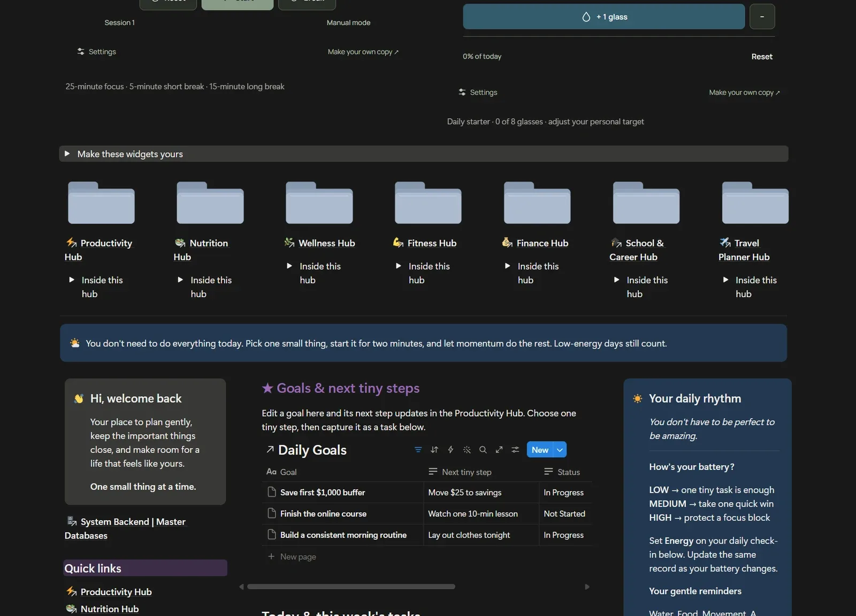Viewport: 856px width, 616px height.
Task: Expand Inside this hub under Fitness Hub
Action: tap(399, 266)
